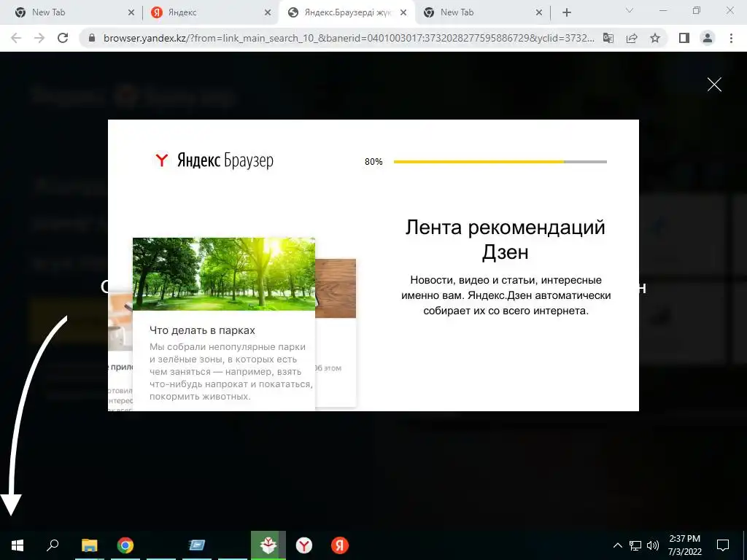Close the Yandex Browser overlay with X
Screen dimensions: 747x560
pos(714,85)
